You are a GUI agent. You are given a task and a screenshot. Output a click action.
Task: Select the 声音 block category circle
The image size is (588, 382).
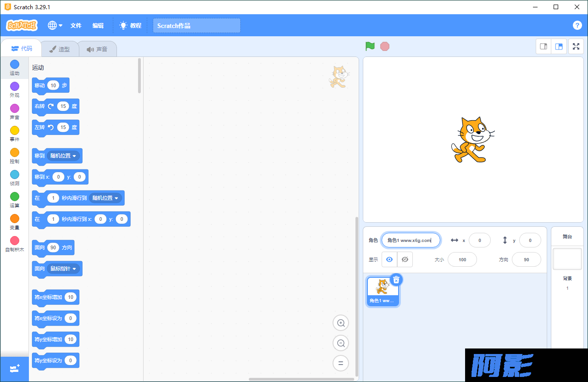tap(15, 108)
